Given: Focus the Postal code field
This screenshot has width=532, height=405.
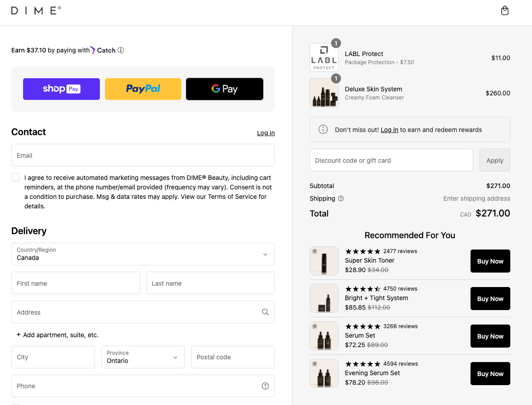Looking at the screenshot, I should [233, 357].
